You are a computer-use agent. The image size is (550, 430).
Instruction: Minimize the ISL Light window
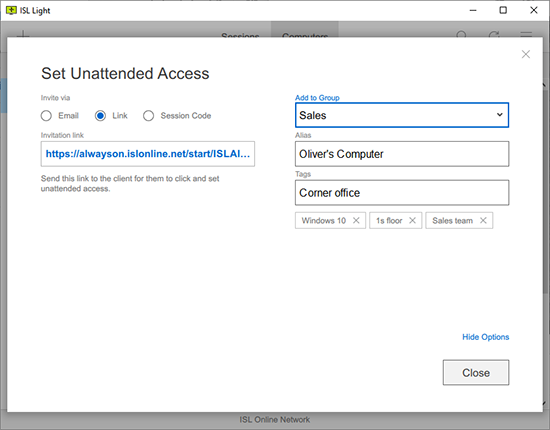coord(473,11)
